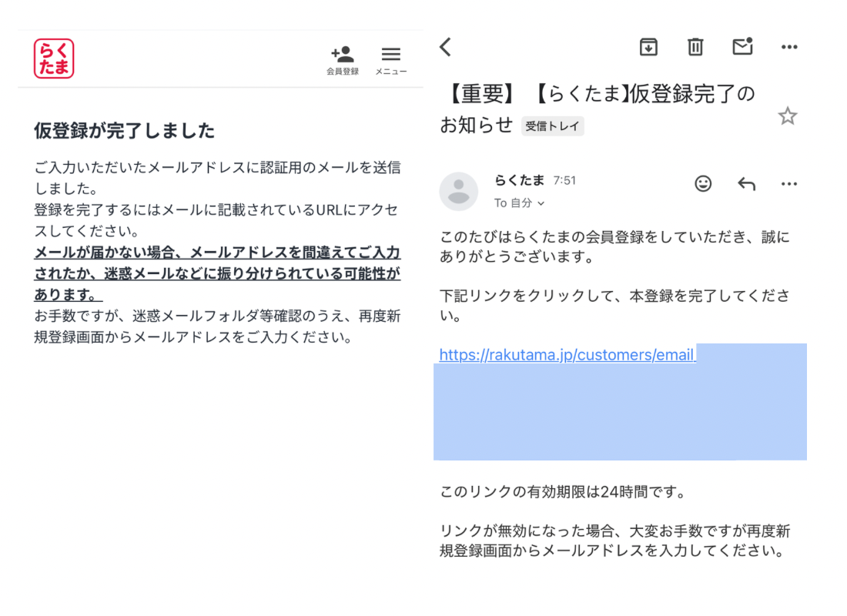Open the top toolbar three-dot overflow menu
Image resolution: width=847 pixels, height=616 pixels.
(789, 47)
